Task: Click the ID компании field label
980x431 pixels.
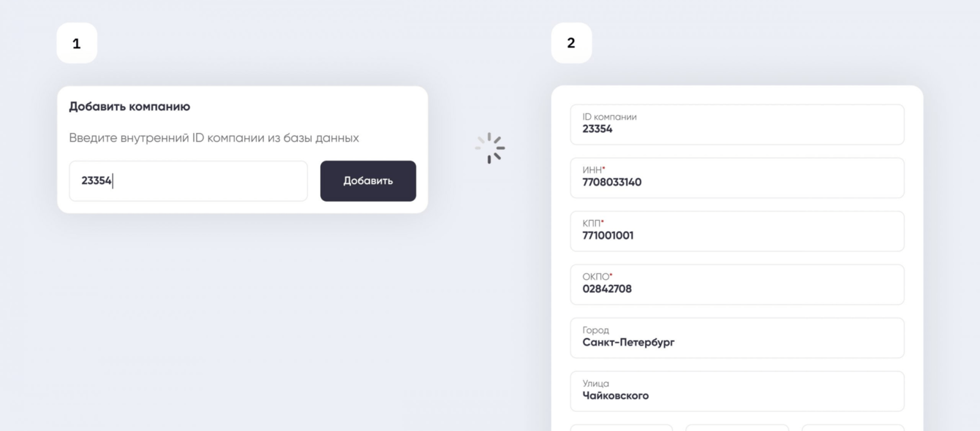Action: pos(609,117)
